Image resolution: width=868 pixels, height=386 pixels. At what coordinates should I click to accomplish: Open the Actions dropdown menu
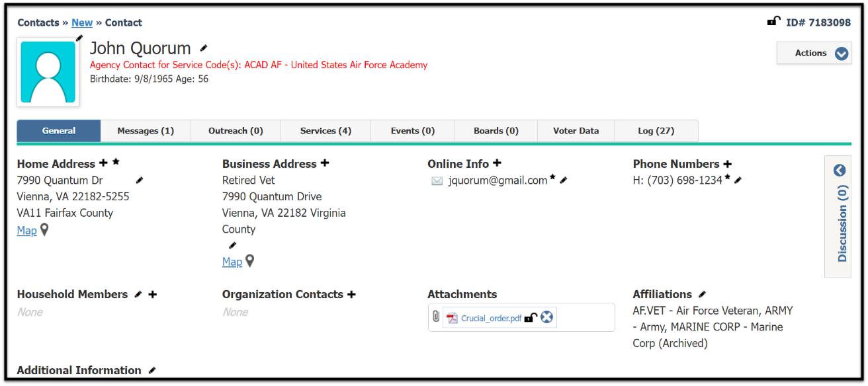point(814,54)
